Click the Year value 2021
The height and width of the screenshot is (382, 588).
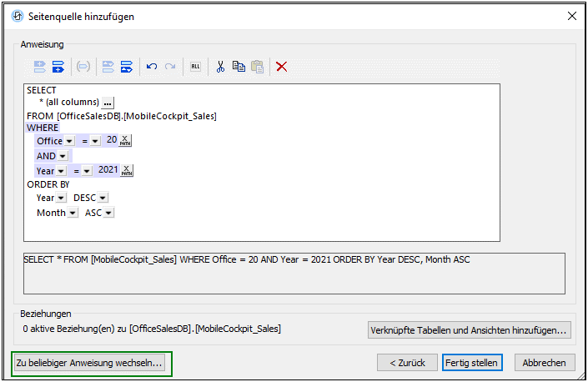click(x=108, y=170)
